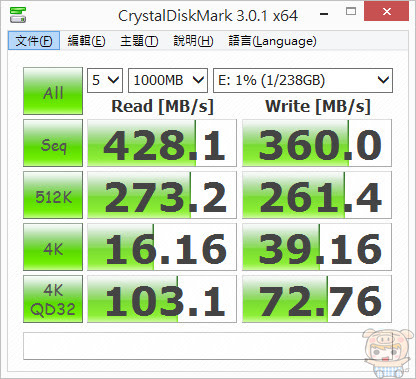This screenshot has width=416, height=379.
Task: Click the CrystalDiskMark app icon in title bar
Action: coord(18,15)
